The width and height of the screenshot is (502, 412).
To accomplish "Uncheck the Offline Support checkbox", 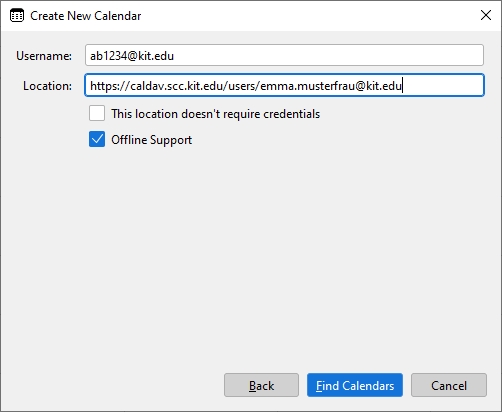I will (x=97, y=139).
